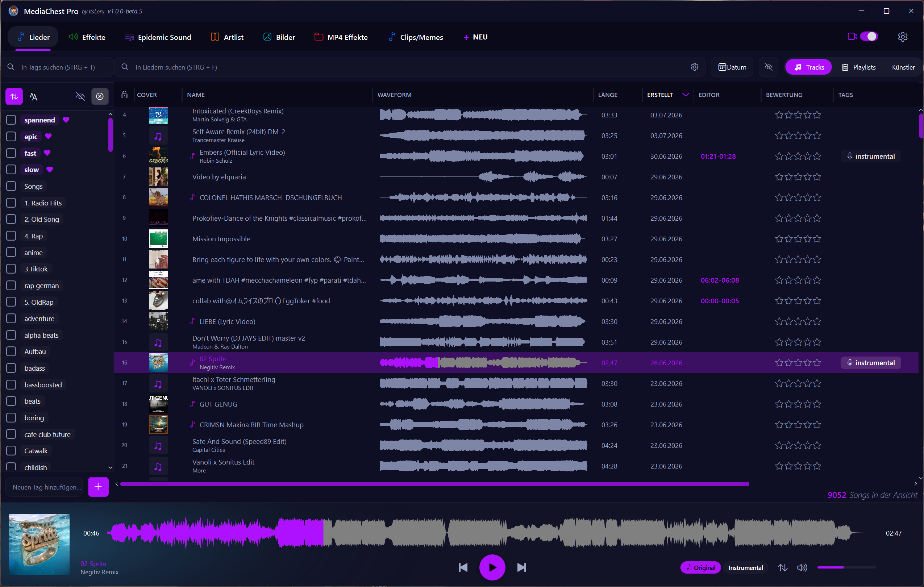The height and width of the screenshot is (587, 924).
Task: Click the horizontal scroll left arrow
Action: point(117,484)
